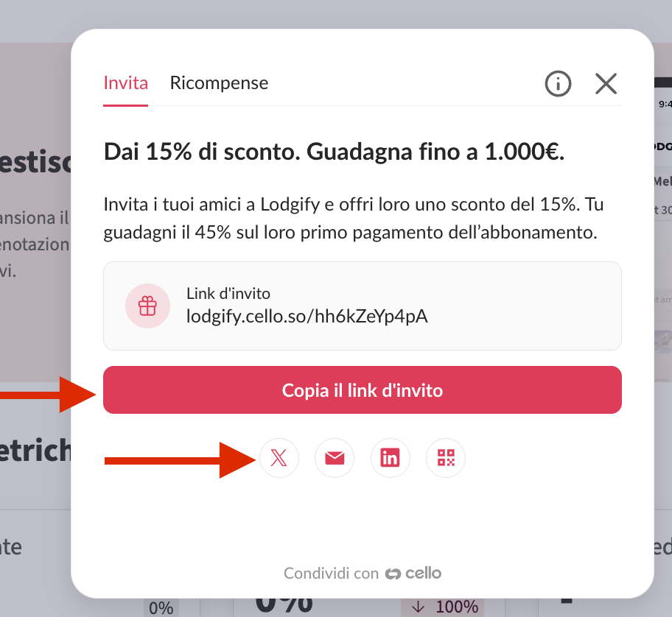Show the QR code for invite

pos(446,458)
